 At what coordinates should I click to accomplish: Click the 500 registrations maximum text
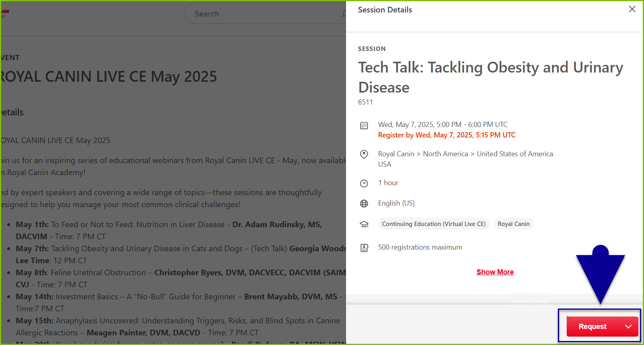[x=420, y=247]
